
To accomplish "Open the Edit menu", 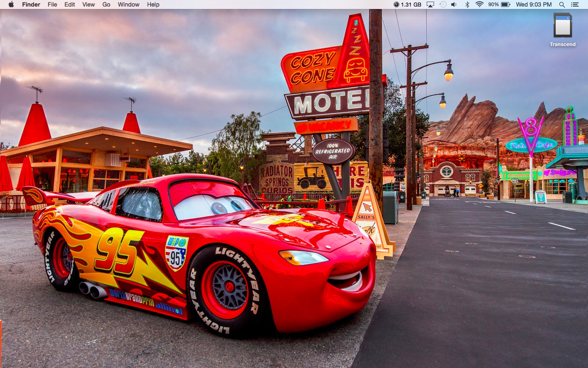I will 70,4.
